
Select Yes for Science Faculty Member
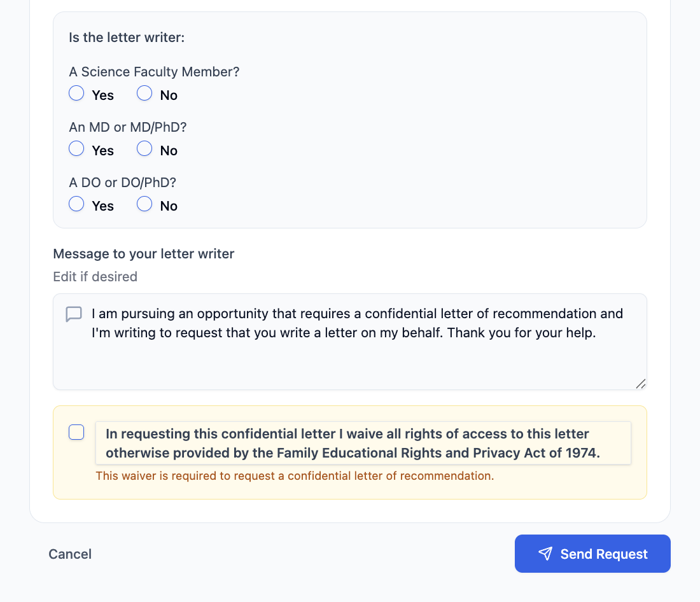pyautogui.click(x=76, y=93)
